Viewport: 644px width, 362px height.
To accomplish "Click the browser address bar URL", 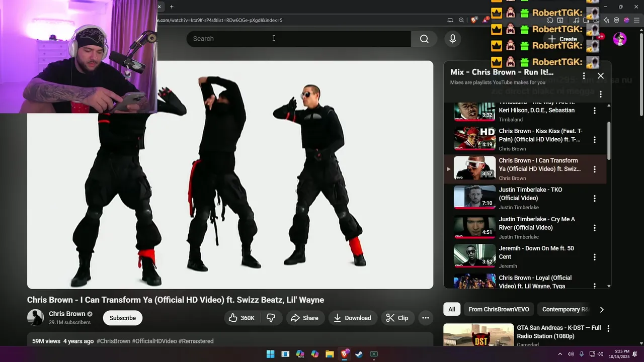I will click(x=220, y=20).
